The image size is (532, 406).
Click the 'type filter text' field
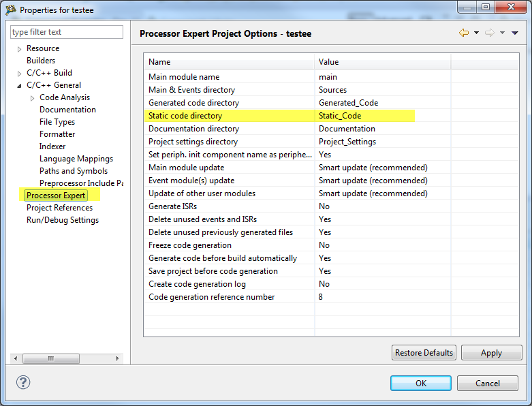pos(67,32)
